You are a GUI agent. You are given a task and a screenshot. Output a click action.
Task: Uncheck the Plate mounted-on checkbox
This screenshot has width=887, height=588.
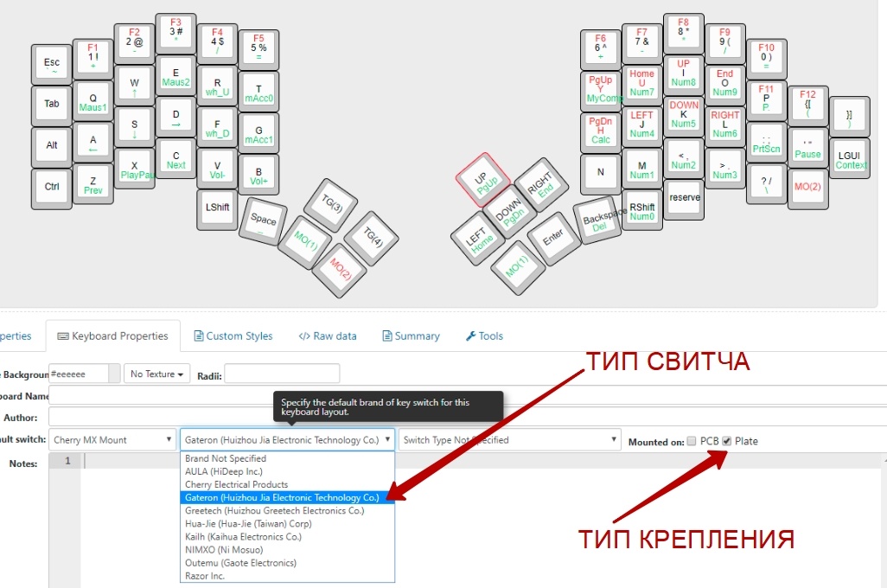pos(727,441)
